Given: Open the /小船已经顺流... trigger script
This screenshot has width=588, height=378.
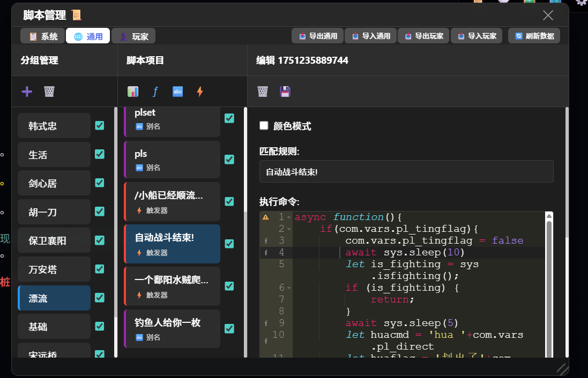Looking at the screenshot, I should click(172, 201).
